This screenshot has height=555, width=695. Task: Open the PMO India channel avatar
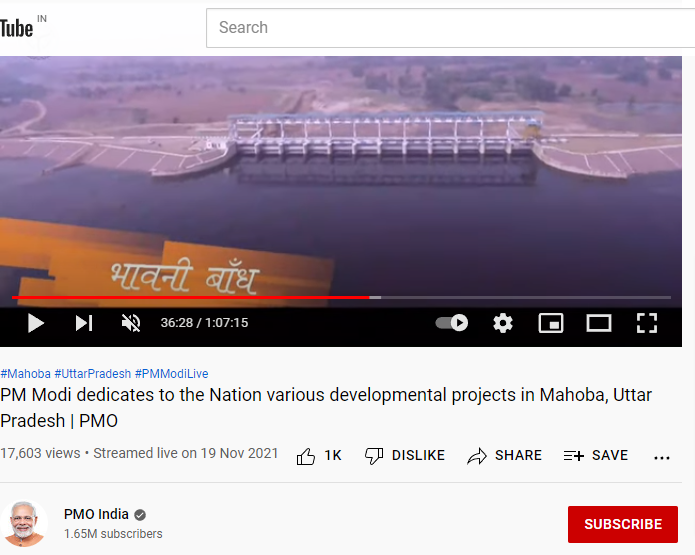click(x=24, y=524)
